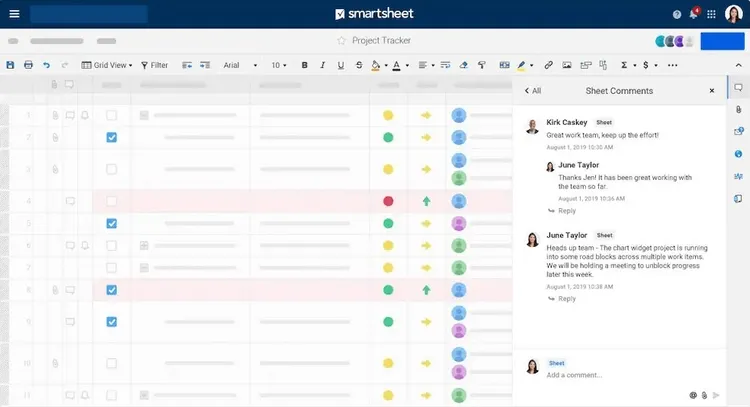Underline the selected text
Image resolution: width=750 pixels, height=407 pixels.
click(341, 65)
